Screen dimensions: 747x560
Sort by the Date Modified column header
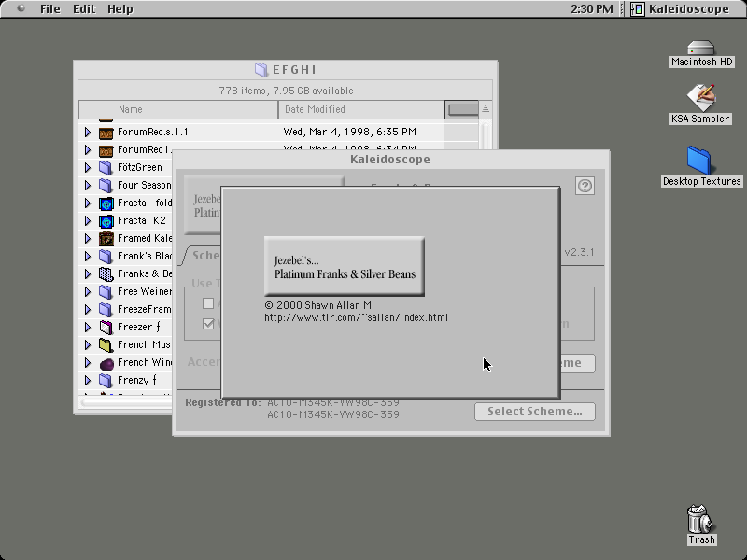361,109
